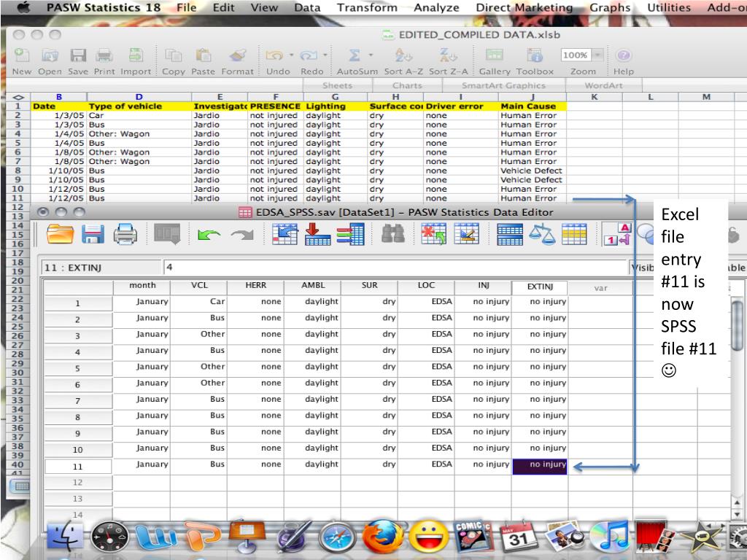Open iTunes from the Dock
The height and width of the screenshot is (560, 747).
[x=609, y=536]
